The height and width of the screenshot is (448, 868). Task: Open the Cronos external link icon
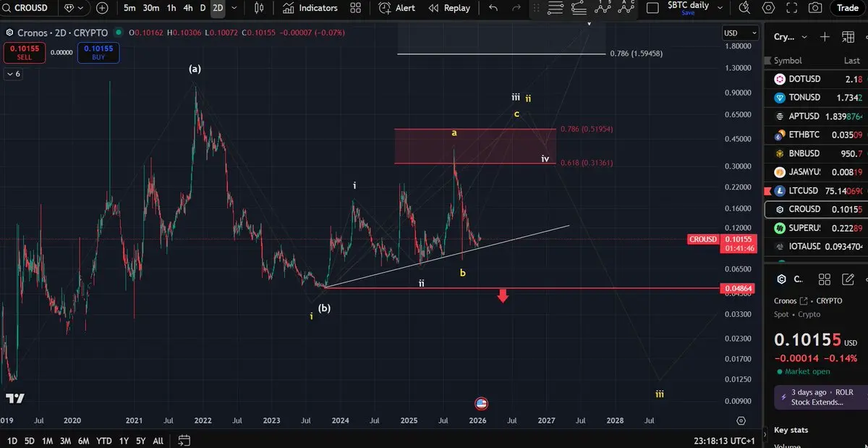pos(804,301)
